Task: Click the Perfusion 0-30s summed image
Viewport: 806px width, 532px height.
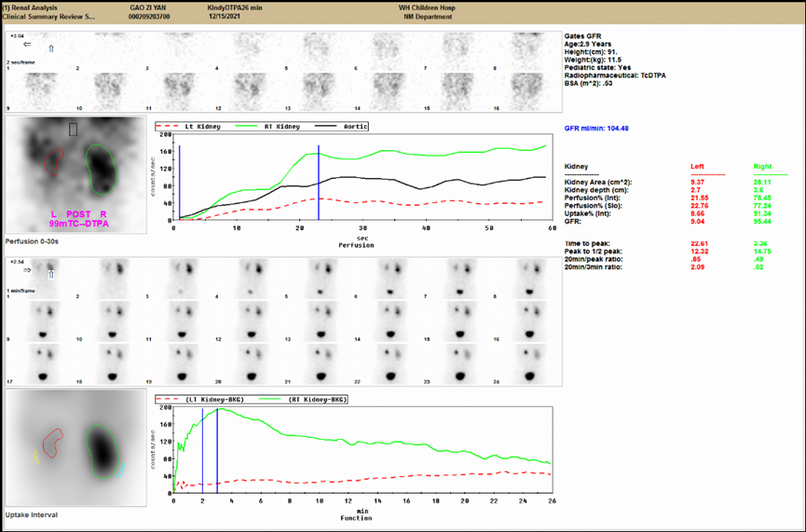Action: click(x=76, y=175)
